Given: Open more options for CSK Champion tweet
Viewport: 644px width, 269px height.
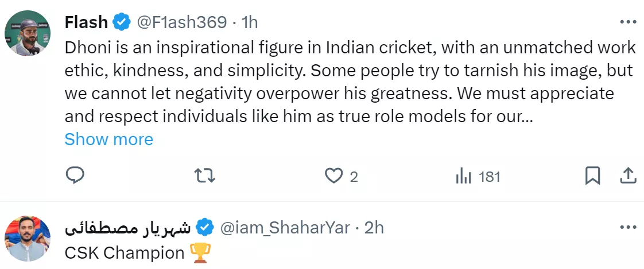Looking at the screenshot, I should 629,228.
